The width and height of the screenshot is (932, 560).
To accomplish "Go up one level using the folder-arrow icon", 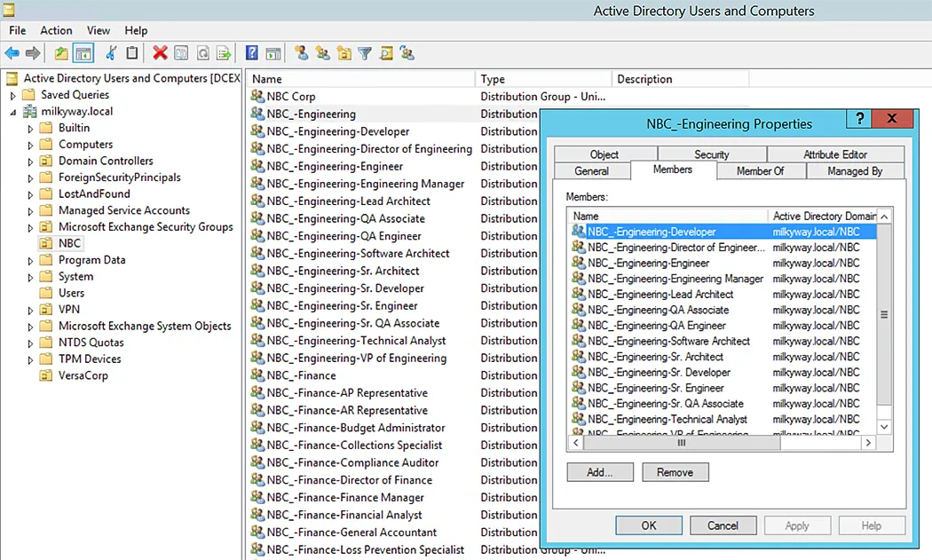I will pyautogui.click(x=61, y=53).
